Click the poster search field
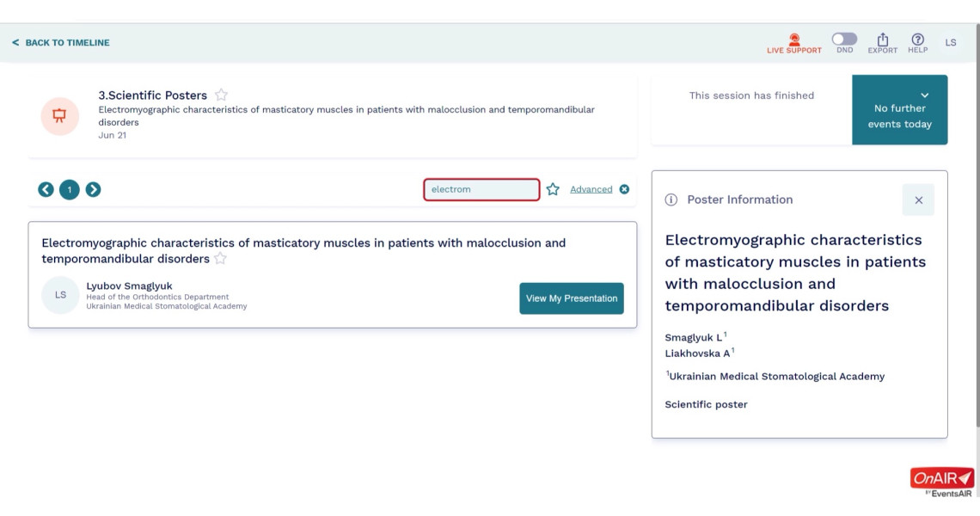 [x=481, y=189]
